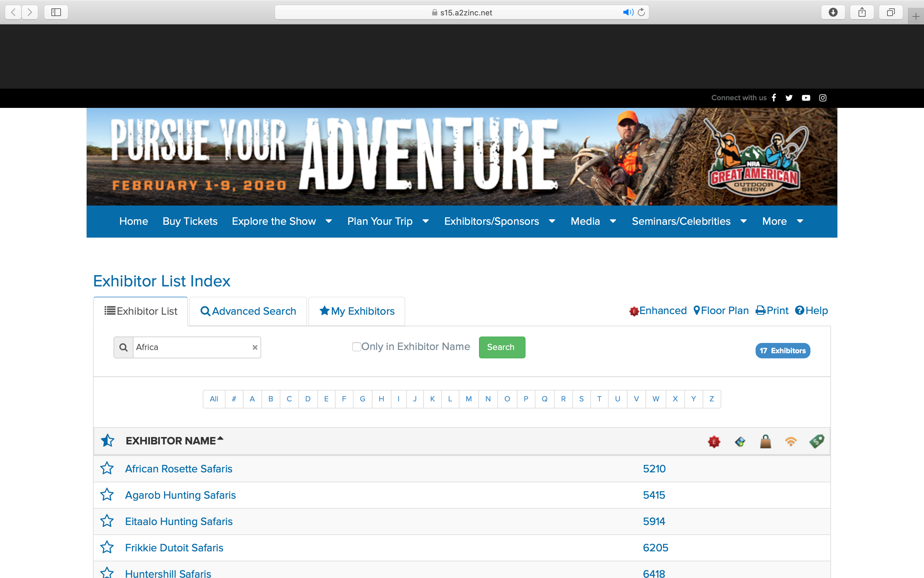924x578 pixels.
Task: Print the exhibitor list
Action: click(772, 311)
